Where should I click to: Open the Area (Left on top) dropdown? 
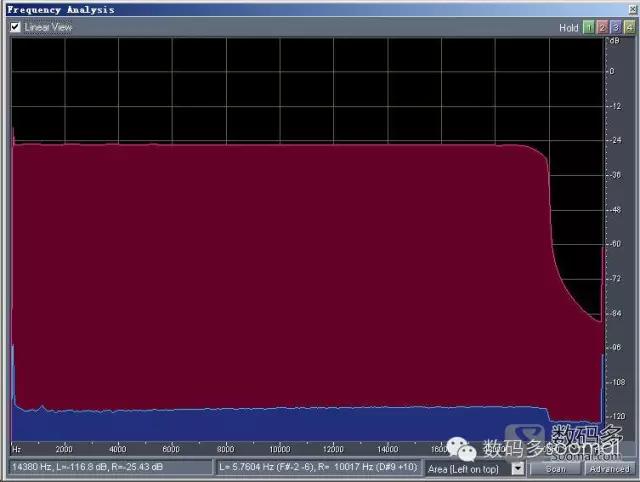pos(518,469)
